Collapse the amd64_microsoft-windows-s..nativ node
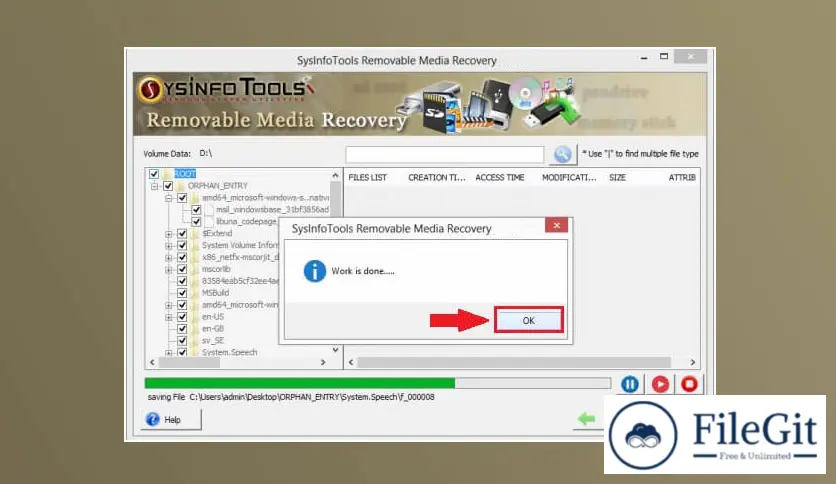The width and height of the screenshot is (836, 484). [x=168, y=198]
